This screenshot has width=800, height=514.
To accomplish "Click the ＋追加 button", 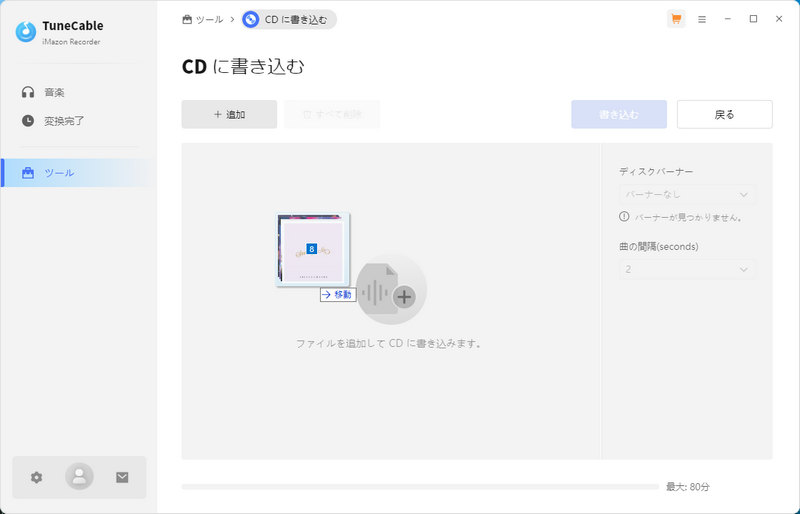I will point(229,114).
